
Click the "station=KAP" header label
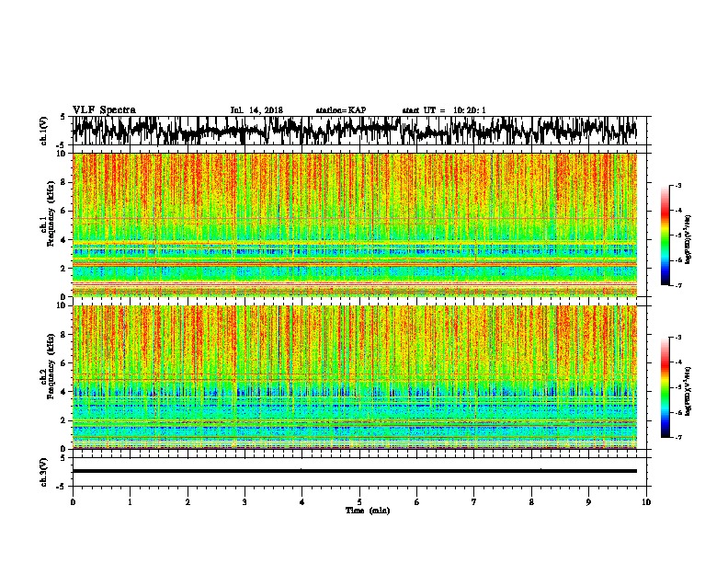pos(341,110)
